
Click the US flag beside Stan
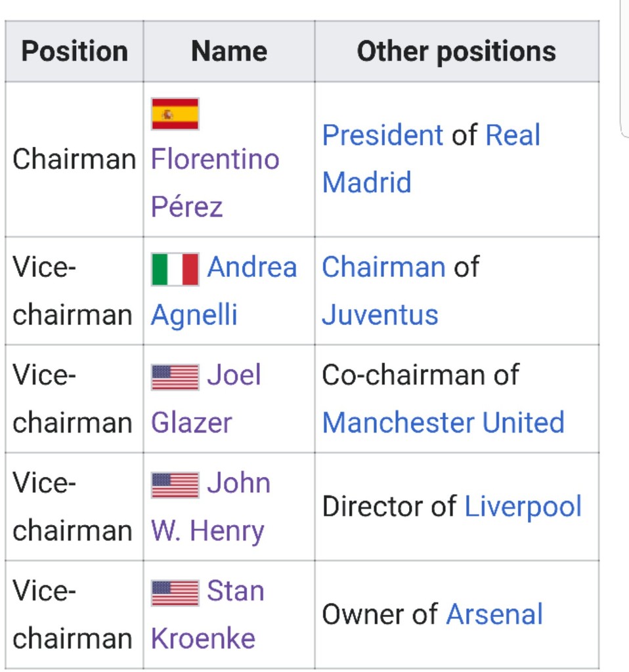[x=175, y=593]
